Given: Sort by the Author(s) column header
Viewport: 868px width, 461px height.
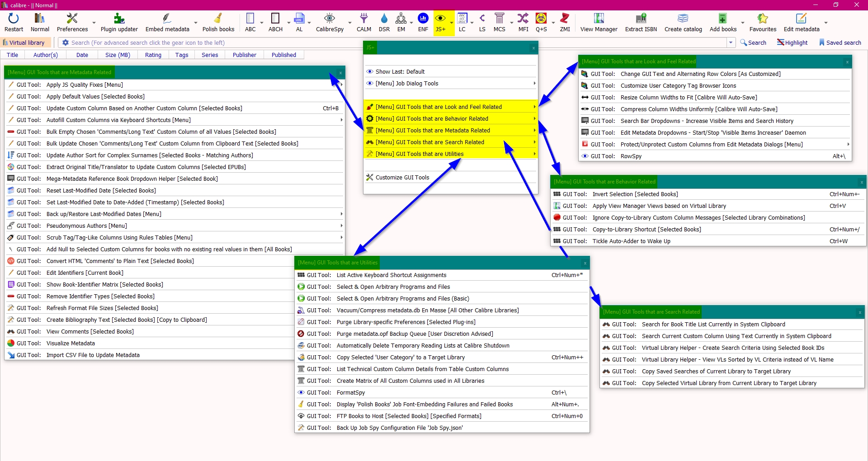Looking at the screenshot, I should pyautogui.click(x=46, y=55).
